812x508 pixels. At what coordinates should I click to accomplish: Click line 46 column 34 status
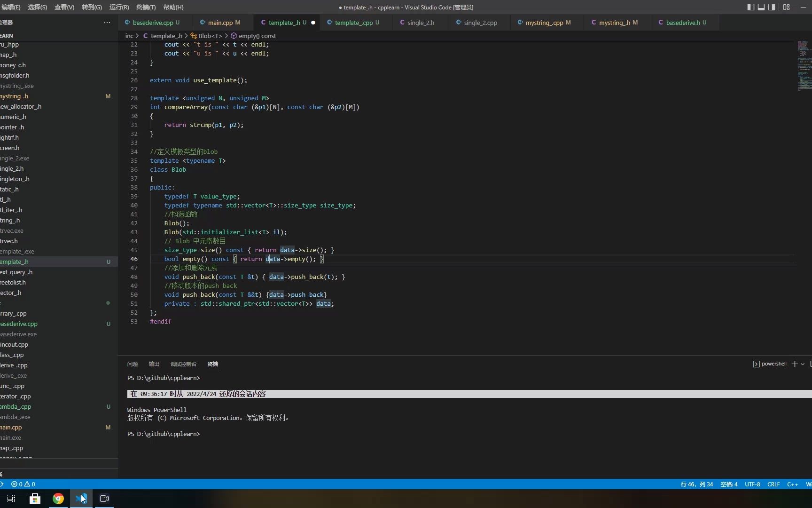point(697,484)
